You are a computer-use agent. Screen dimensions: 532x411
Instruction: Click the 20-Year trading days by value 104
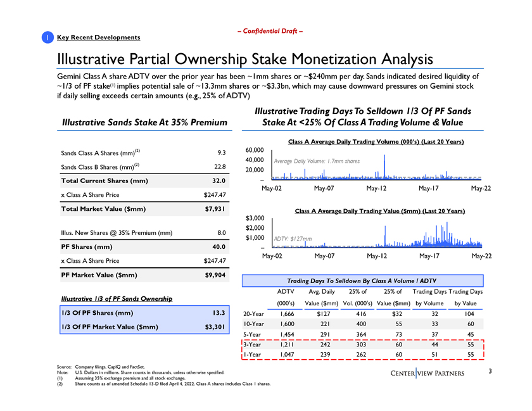coord(469,314)
